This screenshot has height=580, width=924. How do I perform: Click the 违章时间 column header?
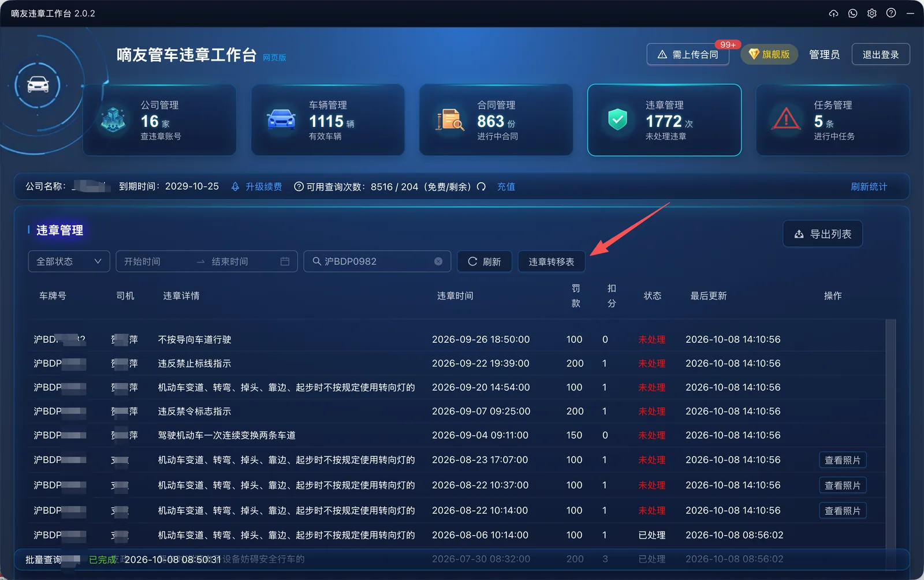[x=455, y=295]
